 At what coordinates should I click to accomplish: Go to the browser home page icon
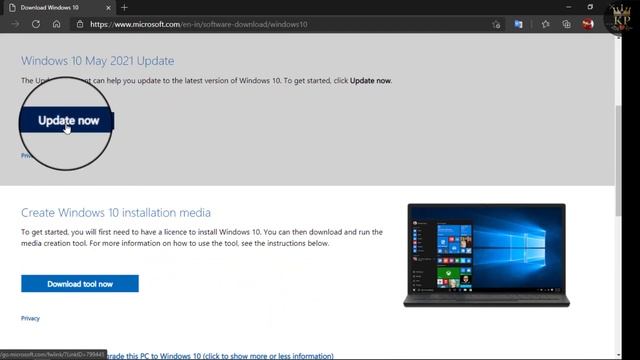tap(56, 24)
